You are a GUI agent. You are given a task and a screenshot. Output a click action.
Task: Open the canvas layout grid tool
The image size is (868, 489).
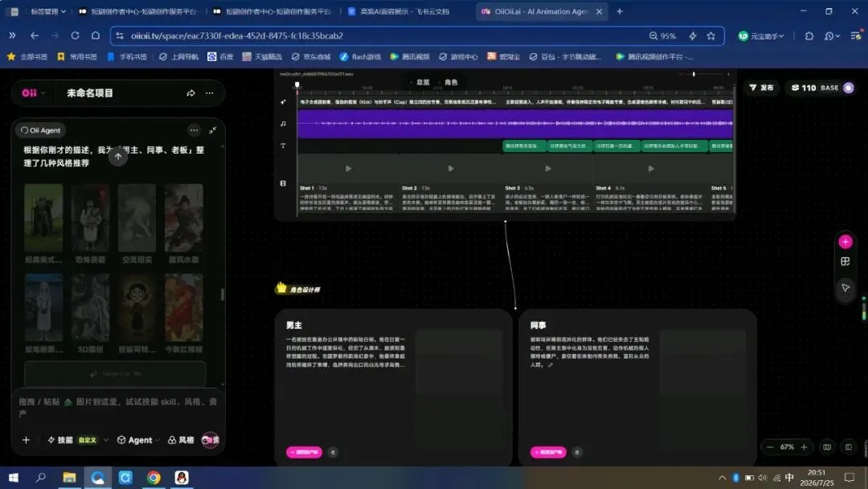click(x=845, y=261)
